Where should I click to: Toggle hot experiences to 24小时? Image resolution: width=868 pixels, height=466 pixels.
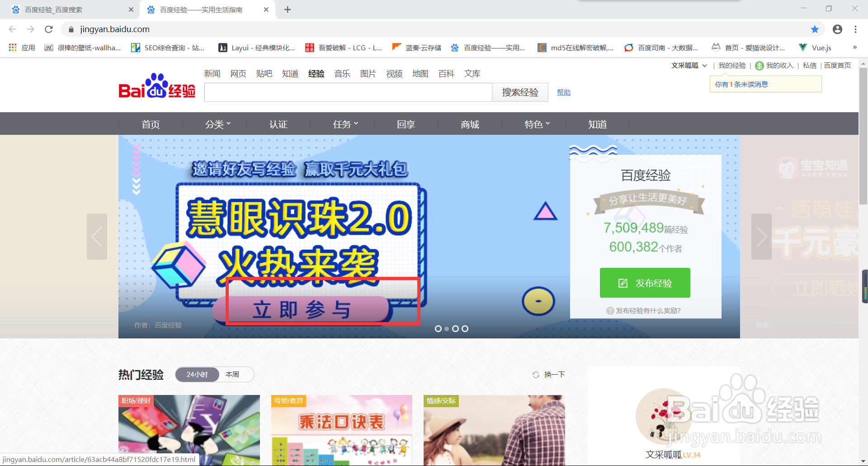[197, 375]
